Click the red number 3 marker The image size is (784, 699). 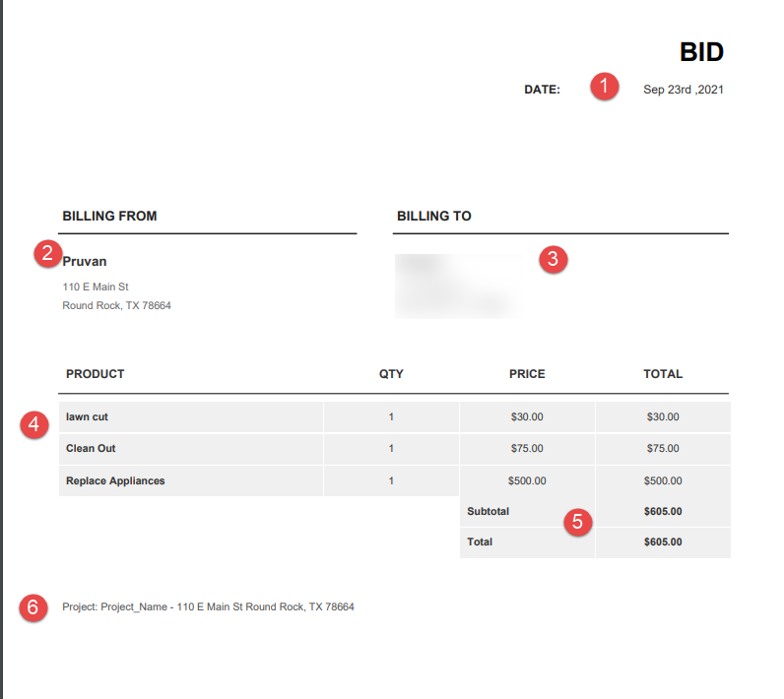[x=553, y=260]
